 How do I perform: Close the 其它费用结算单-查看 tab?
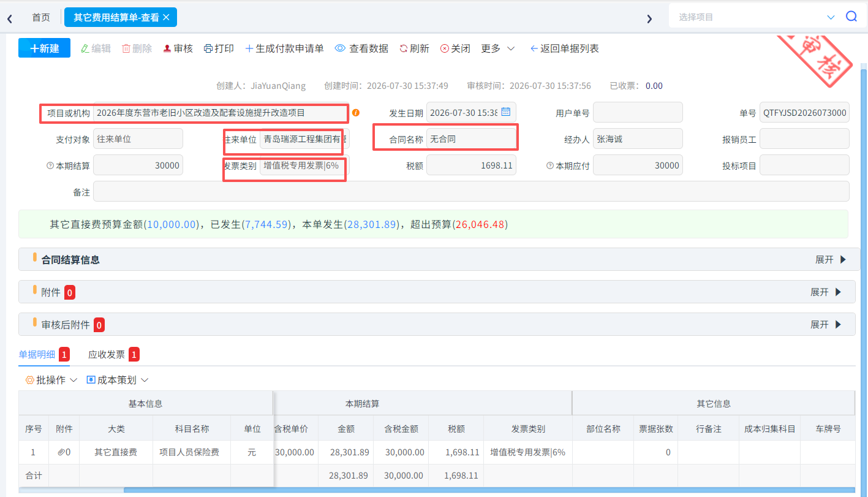[166, 17]
